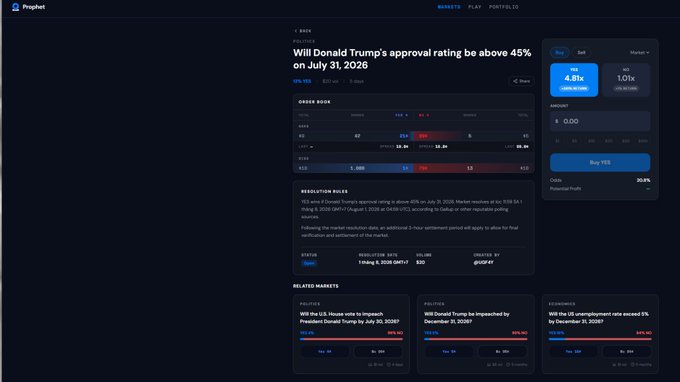Viewport: 680px width, 382px height.
Task: Click the Odds value 20.8%
Action: (644, 180)
